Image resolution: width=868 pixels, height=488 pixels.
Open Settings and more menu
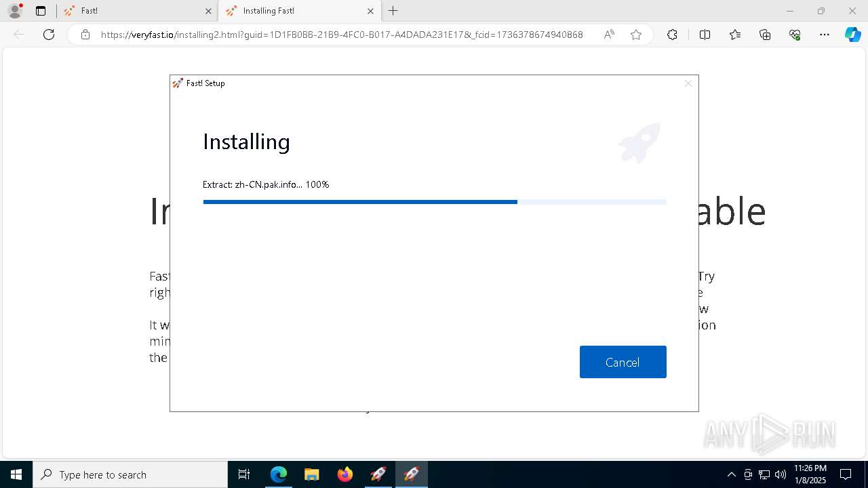[x=825, y=35]
